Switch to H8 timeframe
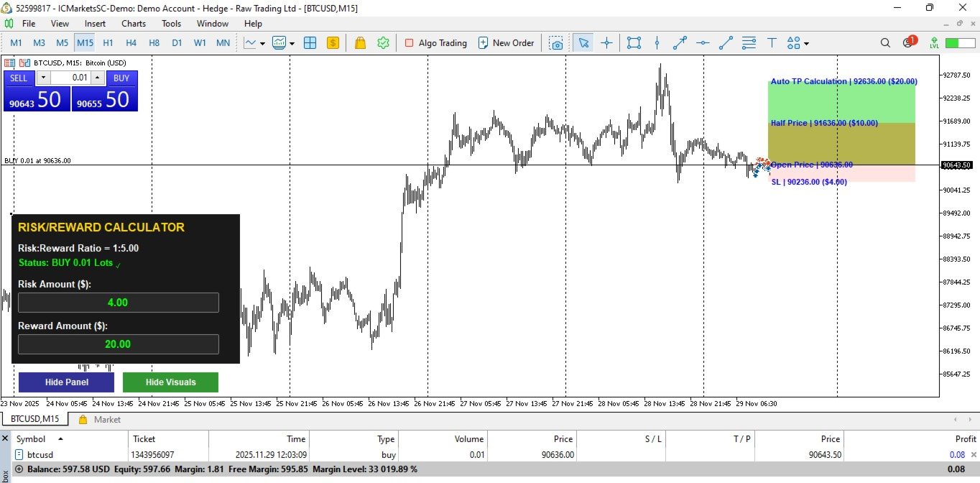 [154, 43]
